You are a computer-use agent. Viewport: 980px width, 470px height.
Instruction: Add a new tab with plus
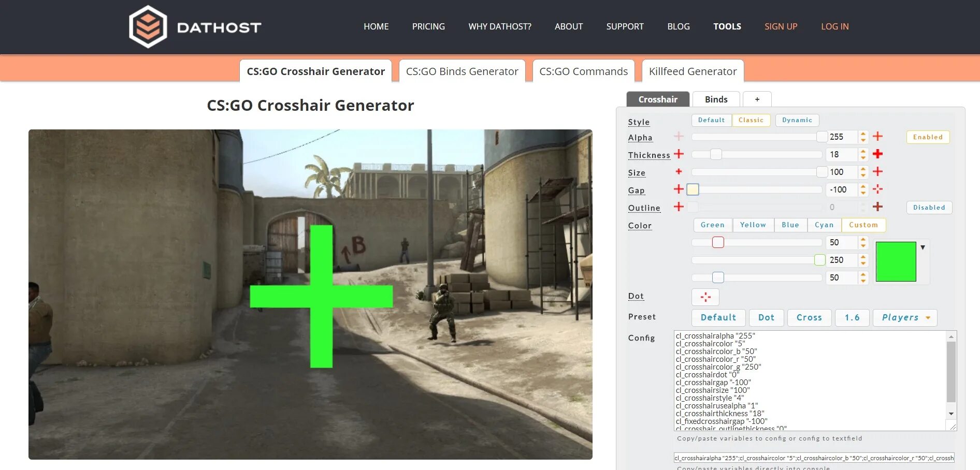(757, 99)
